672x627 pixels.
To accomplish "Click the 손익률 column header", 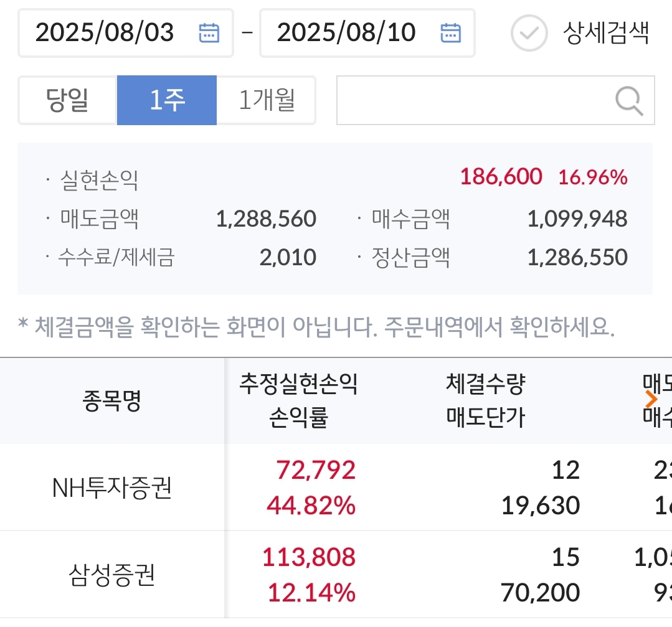I will tap(298, 417).
